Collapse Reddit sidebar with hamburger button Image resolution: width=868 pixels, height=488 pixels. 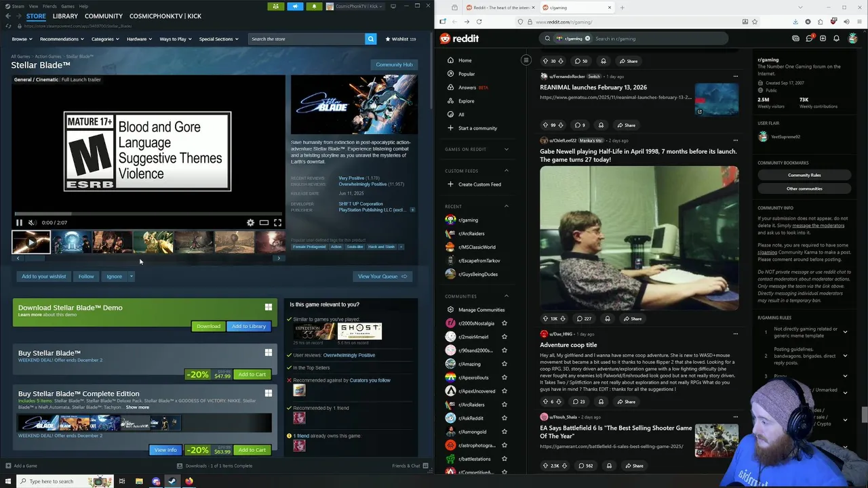point(526,60)
